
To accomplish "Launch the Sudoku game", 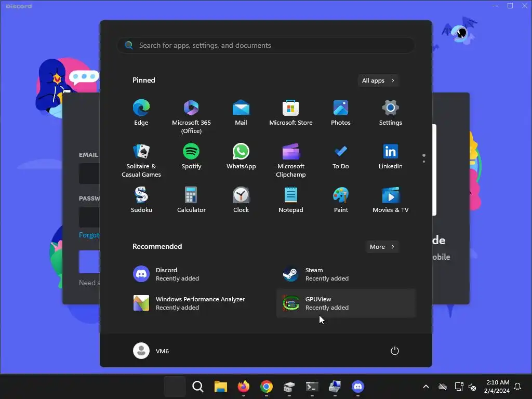I will point(141,200).
